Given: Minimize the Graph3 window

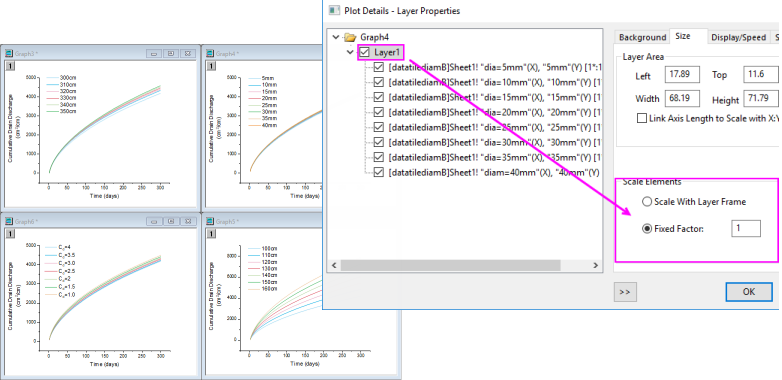Looking at the screenshot, I should pyautogui.click(x=154, y=53).
